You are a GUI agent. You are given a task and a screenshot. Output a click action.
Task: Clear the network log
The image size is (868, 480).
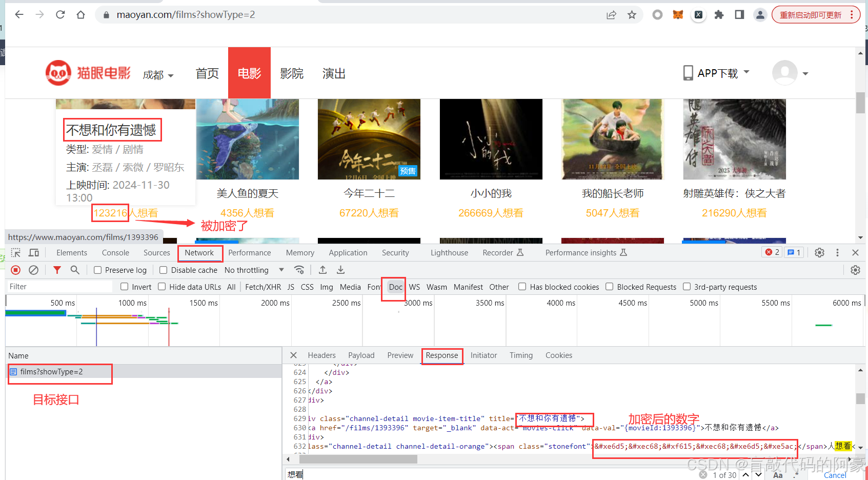coord(34,270)
